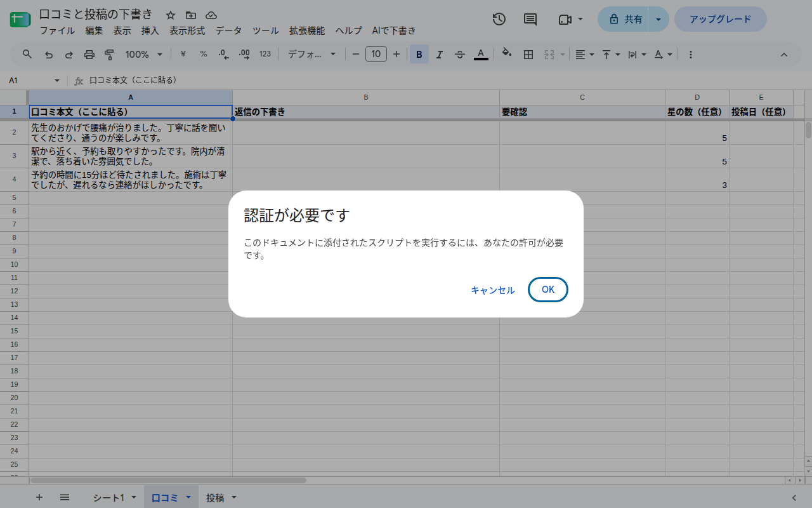Select the paint format tool
Screen dimensions: 812x508
(109, 55)
